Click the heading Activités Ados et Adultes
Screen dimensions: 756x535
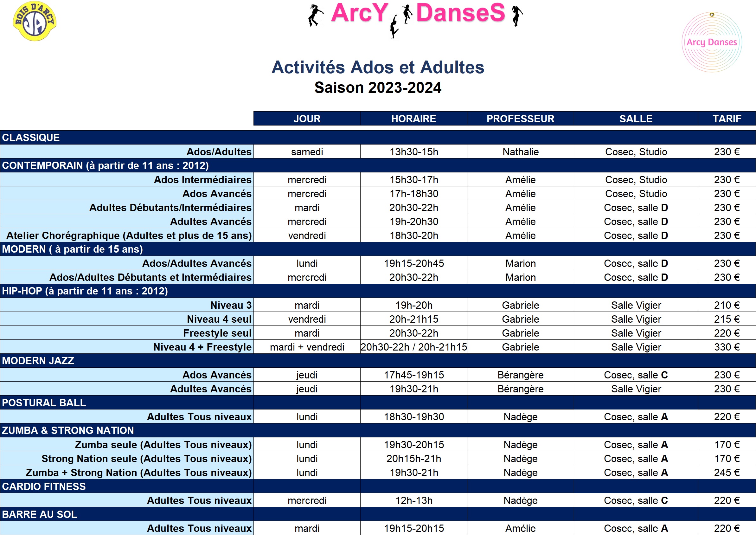(x=378, y=67)
